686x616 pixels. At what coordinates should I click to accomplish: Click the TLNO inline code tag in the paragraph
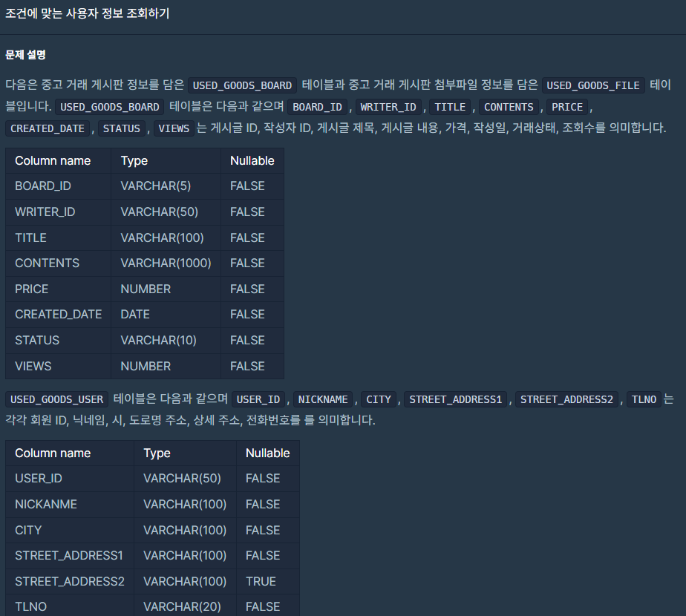tap(644, 399)
